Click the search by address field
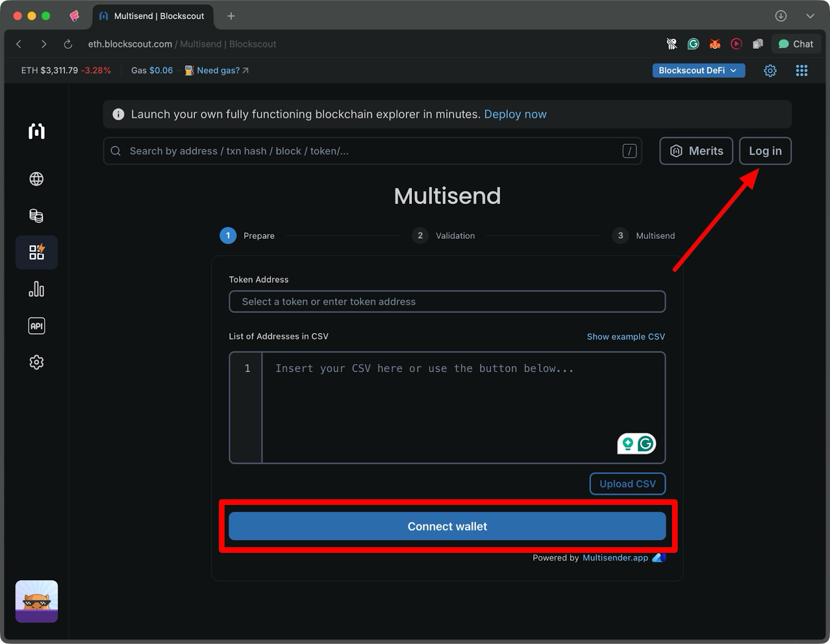 point(372,151)
